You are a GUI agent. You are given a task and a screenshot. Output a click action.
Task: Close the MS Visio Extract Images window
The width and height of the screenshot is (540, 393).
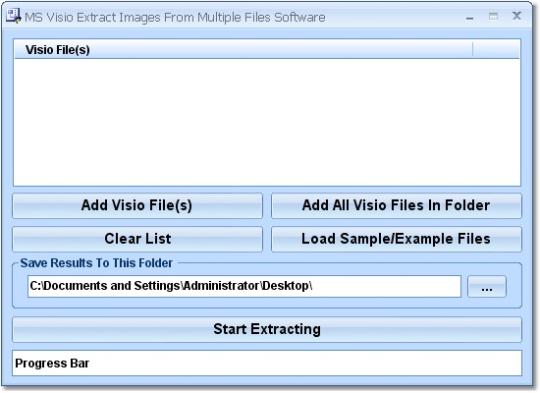tap(517, 15)
